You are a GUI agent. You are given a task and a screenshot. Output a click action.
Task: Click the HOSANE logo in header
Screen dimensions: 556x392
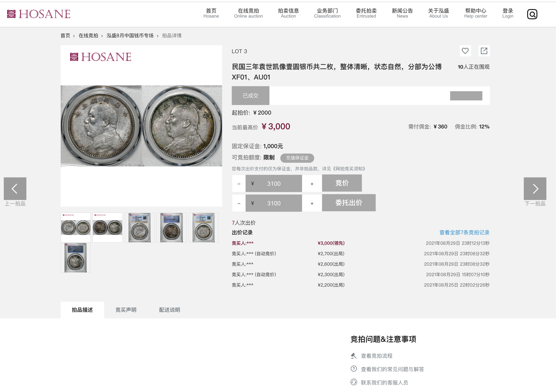(x=39, y=14)
